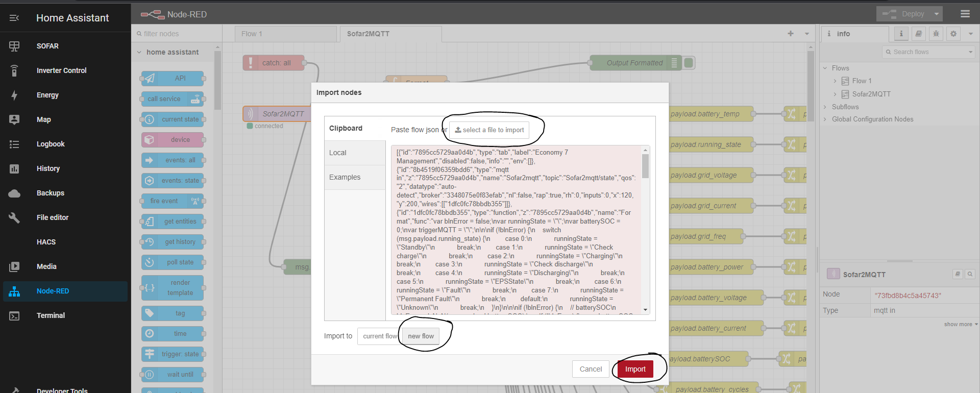Viewport: 980px width, 393px height.
Task: Select the call service palette node
Action: coord(173,99)
